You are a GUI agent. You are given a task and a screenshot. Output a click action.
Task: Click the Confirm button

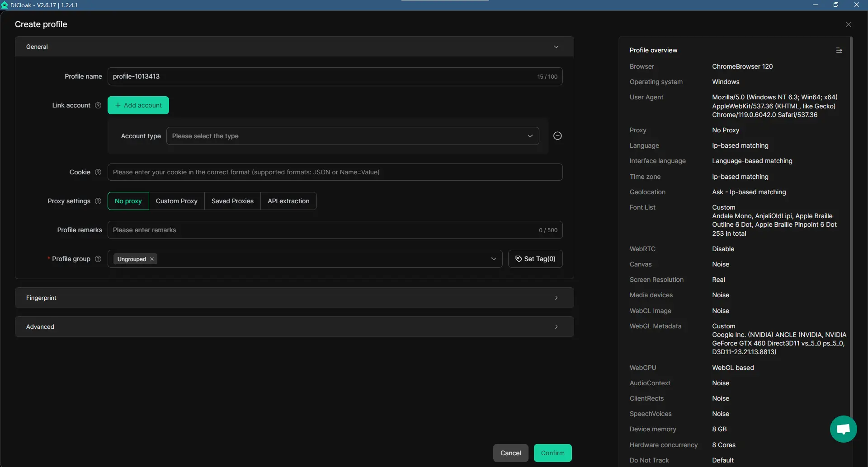[x=552, y=453]
